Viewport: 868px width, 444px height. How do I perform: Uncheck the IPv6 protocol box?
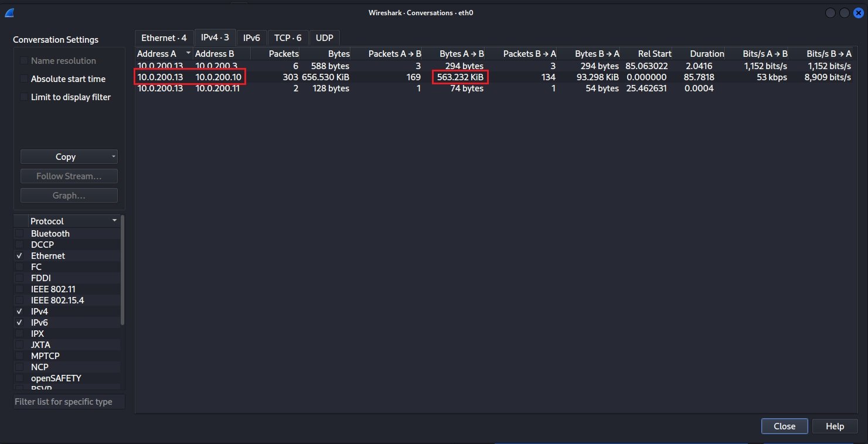[x=20, y=323]
